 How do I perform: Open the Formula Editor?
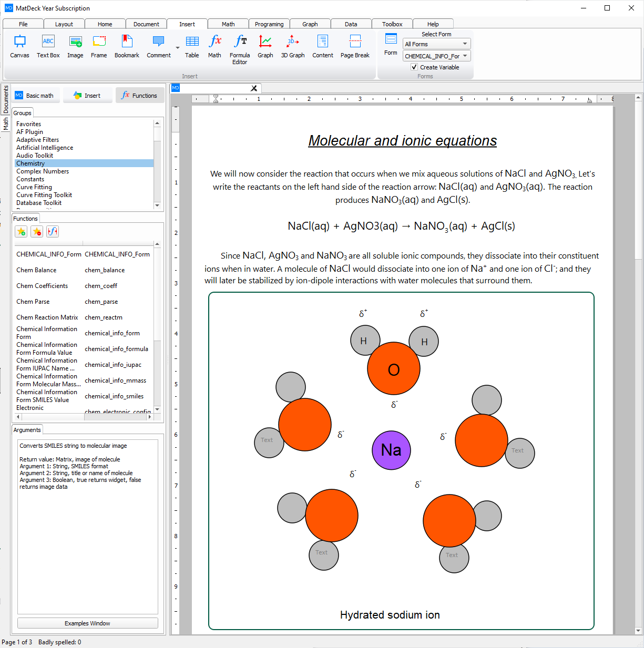tap(240, 49)
